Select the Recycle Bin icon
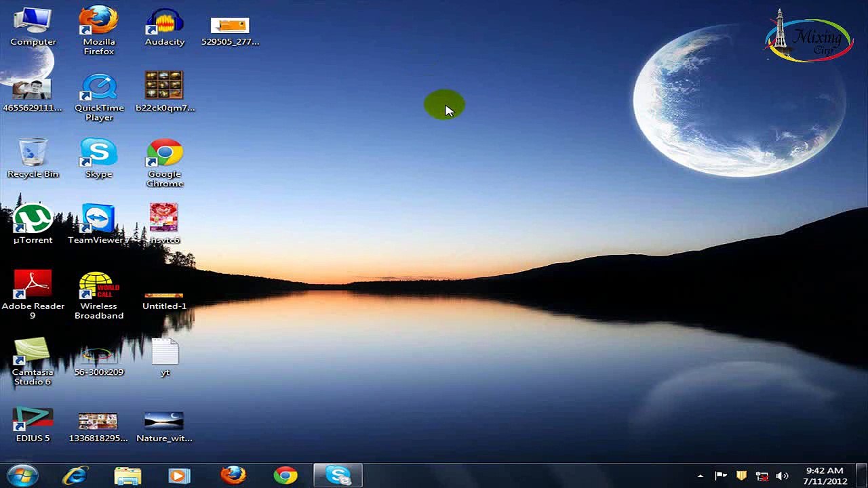The height and width of the screenshot is (488, 868). pyautogui.click(x=33, y=159)
